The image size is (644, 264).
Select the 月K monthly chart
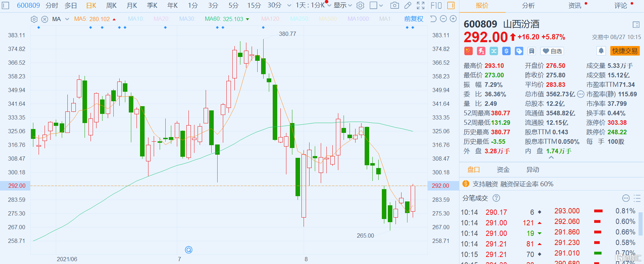[132, 5]
